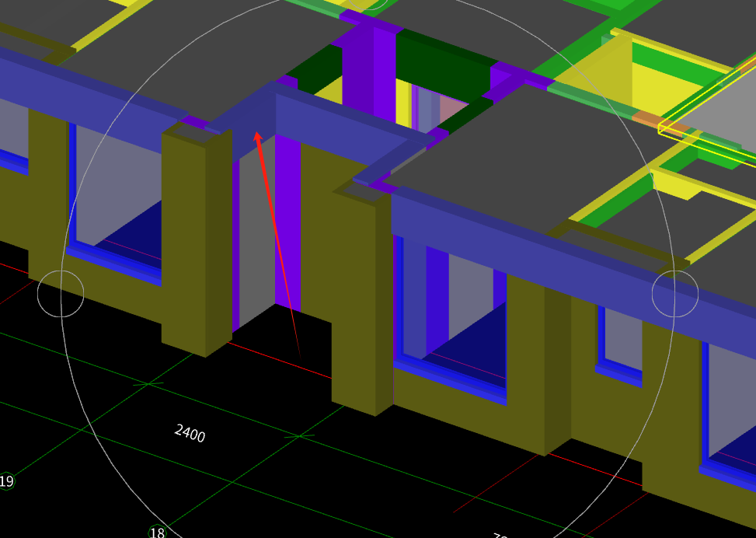Click the right orbit ring handle circle
Screen dimensions: 756x538
pos(675,294)
